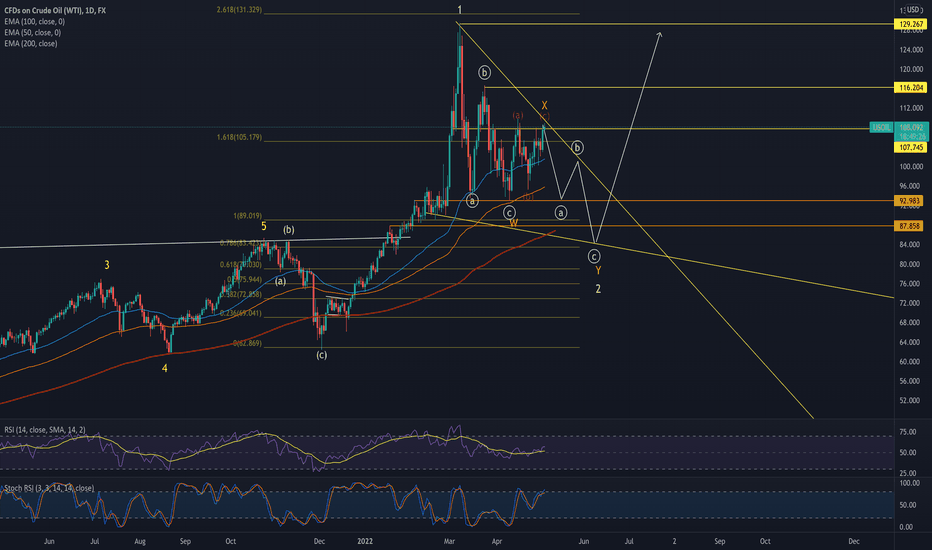Click the circled b label near March peak
The width and height of the screenshot is (932, 550).
tap(484, 73)
